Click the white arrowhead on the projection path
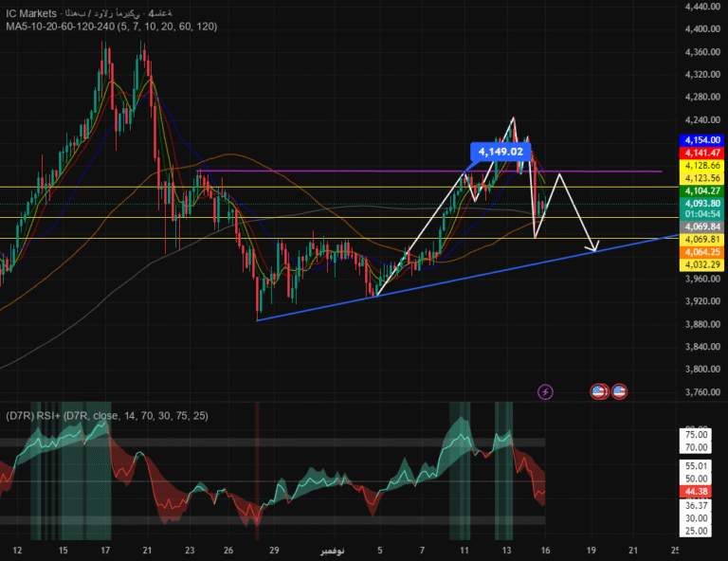728x561 pixels. point(594,248)
